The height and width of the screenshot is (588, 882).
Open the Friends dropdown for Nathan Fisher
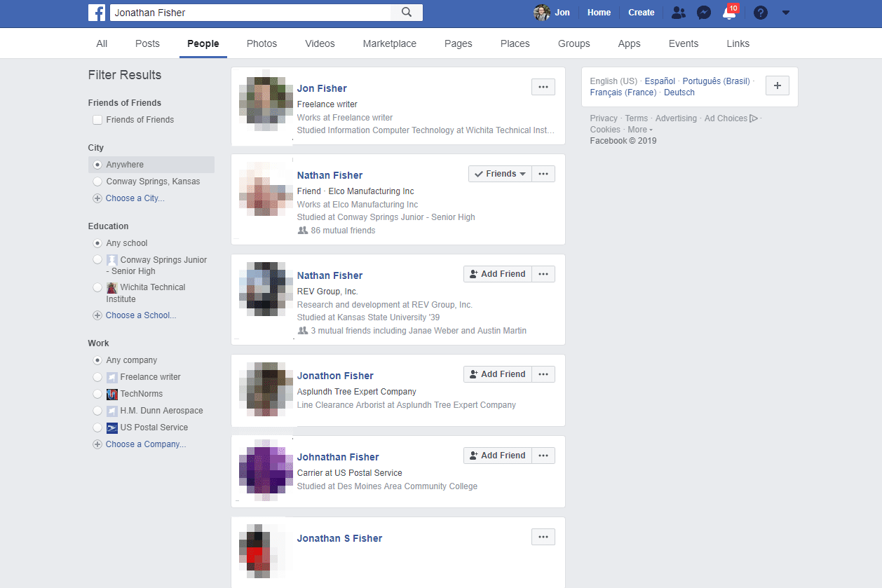point(500,174)
